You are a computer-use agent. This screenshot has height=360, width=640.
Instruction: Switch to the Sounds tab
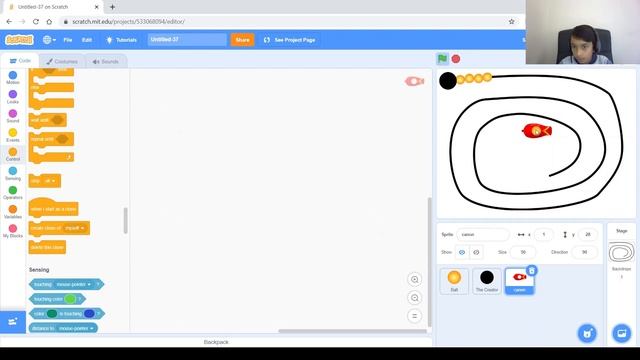[105, 62]
